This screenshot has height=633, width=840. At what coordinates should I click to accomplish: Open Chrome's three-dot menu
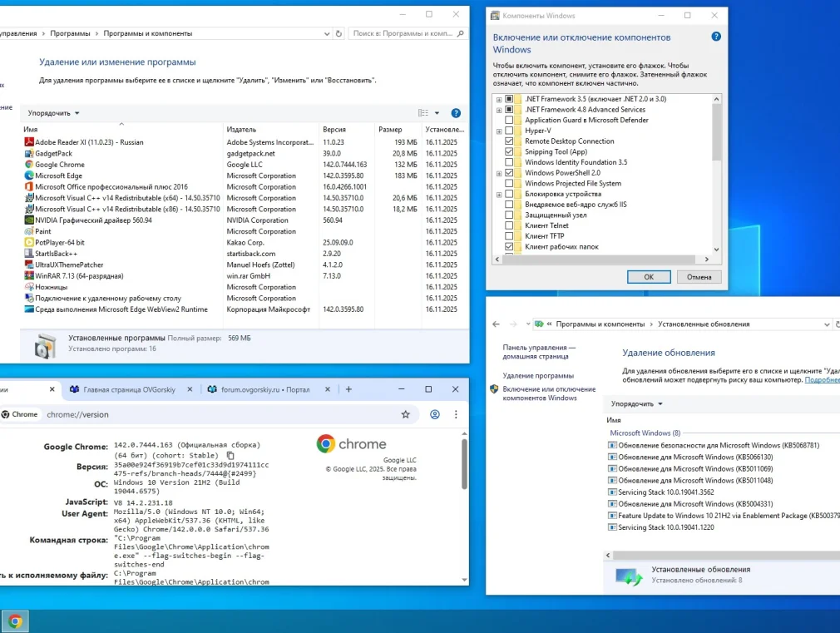[x=456, y=414]
